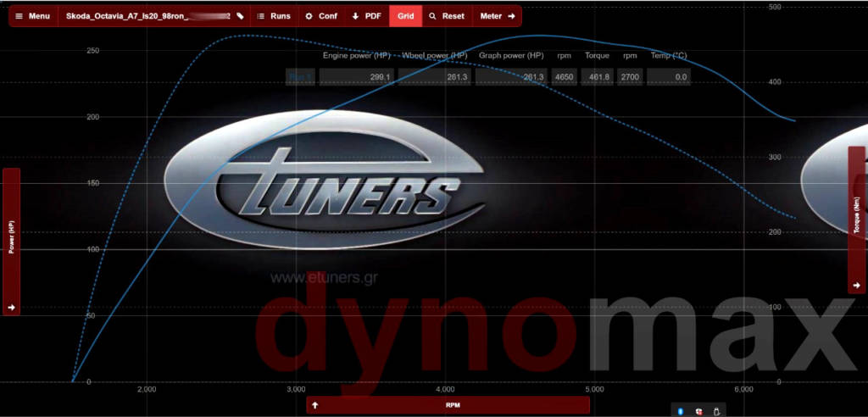Reset the graph zoom
Screen dimensions: 868x417
(447, 16)
